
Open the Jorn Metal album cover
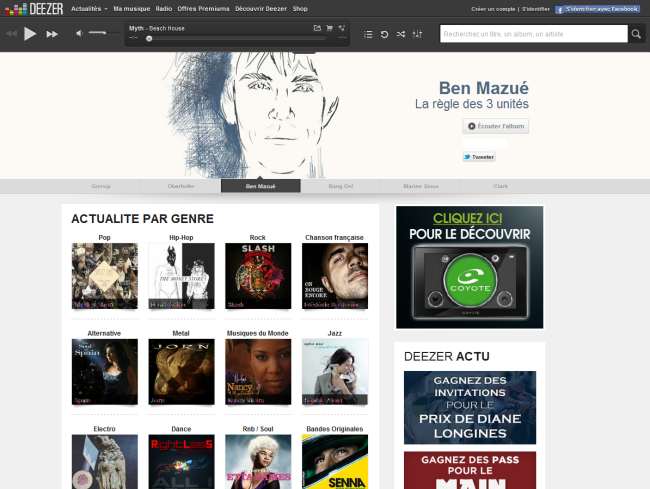(181, 372)
